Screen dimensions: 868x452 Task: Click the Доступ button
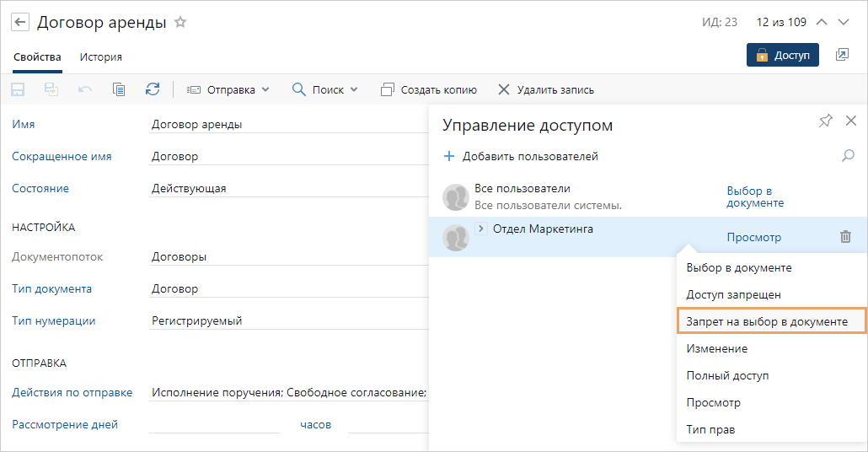783,55
